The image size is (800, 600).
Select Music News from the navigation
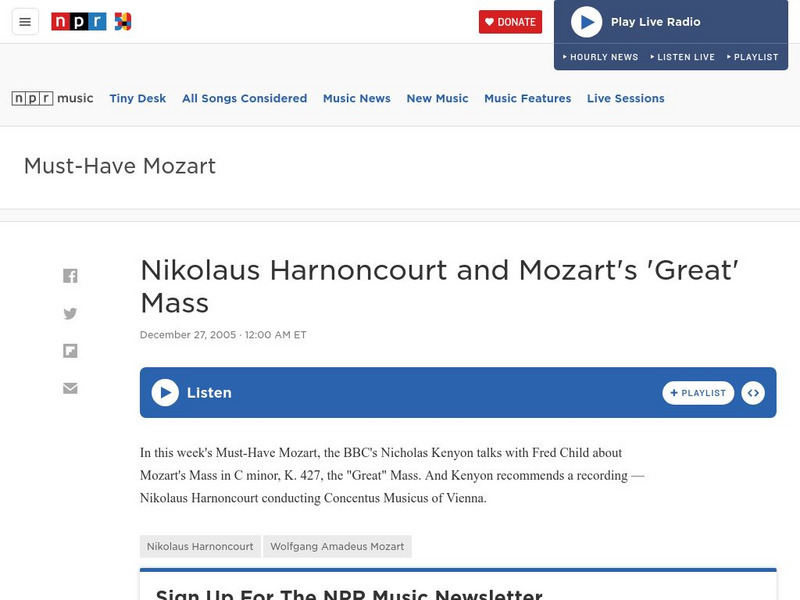pyautogui.click(x=356, y=98)
